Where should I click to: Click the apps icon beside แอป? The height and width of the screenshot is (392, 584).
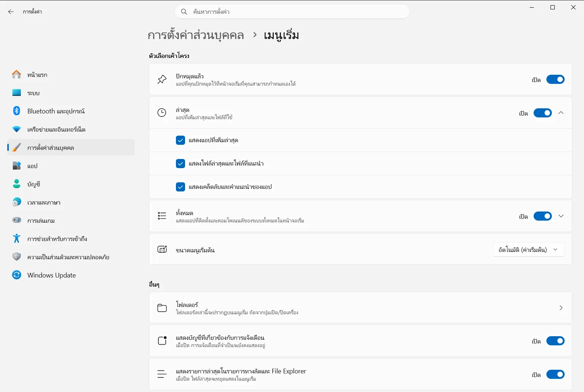[16, 166]
